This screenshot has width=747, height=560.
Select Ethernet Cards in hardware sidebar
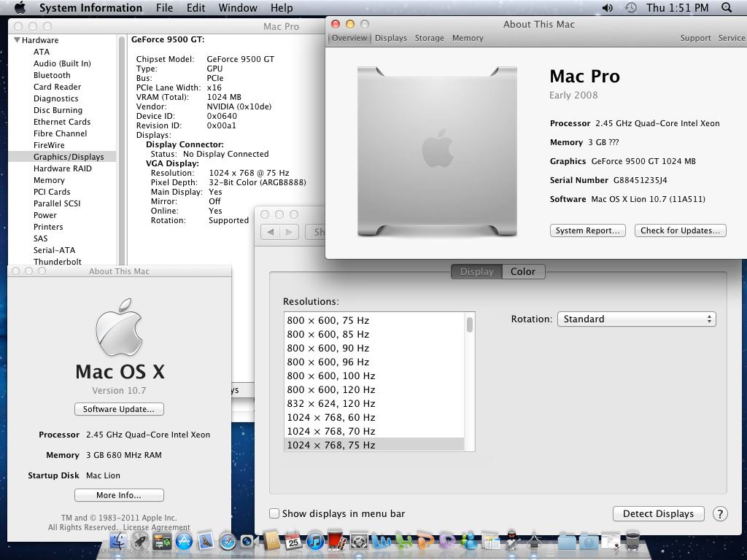coord(62,122)
